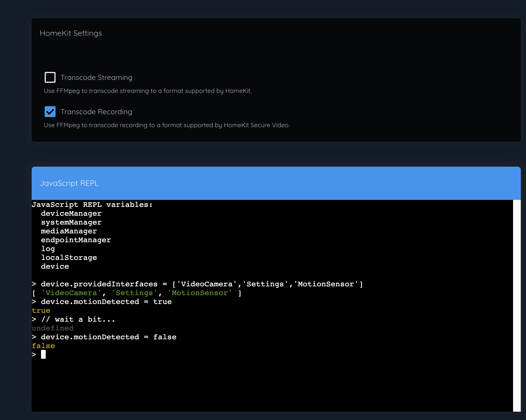This screenshot has height=420, width=526.
Task: Select the deviceManager variable name
Action: tap(71, 213)
